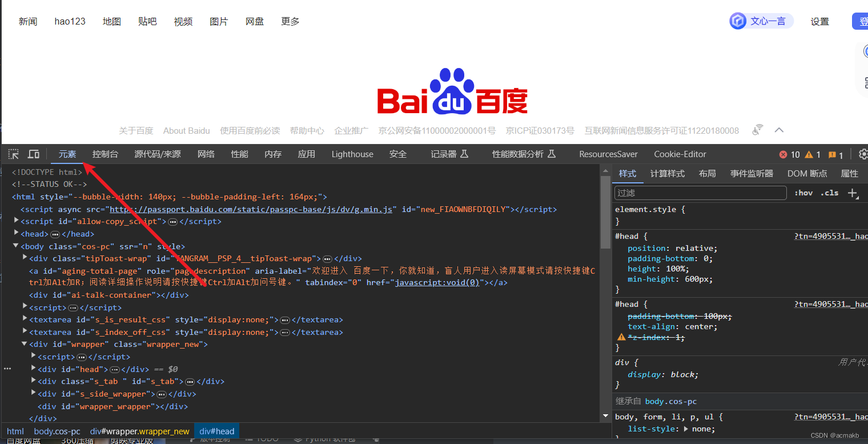Click the three-dots row menu beside div#head
This screenshot has width=868, height=444.
(x=7, y=369)
